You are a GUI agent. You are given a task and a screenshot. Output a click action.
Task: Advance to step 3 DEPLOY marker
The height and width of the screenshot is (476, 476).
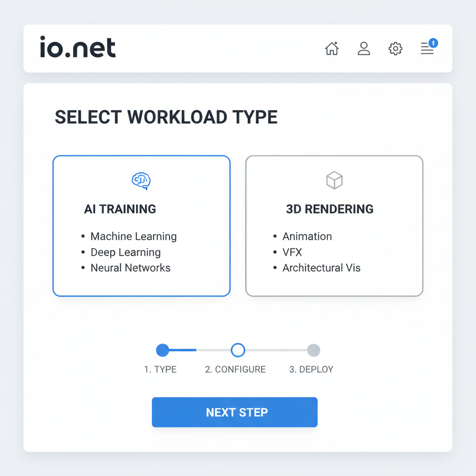(314, 350)
